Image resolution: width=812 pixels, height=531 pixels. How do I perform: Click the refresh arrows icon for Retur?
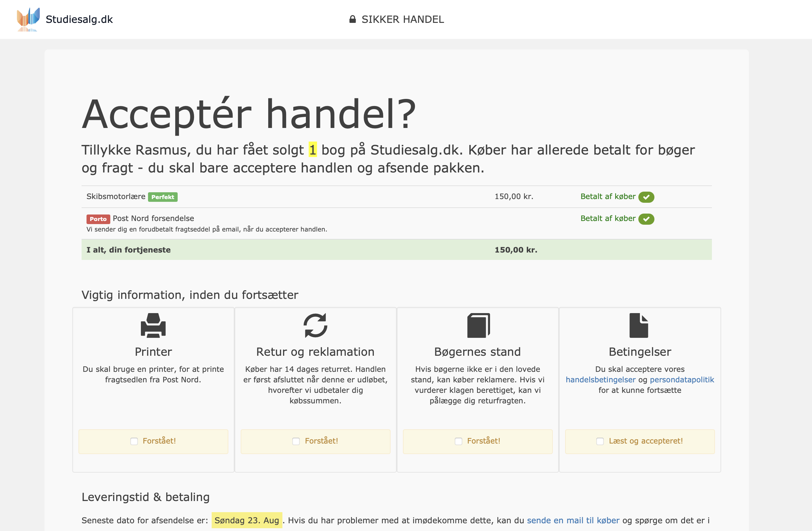tap(315, 325)
